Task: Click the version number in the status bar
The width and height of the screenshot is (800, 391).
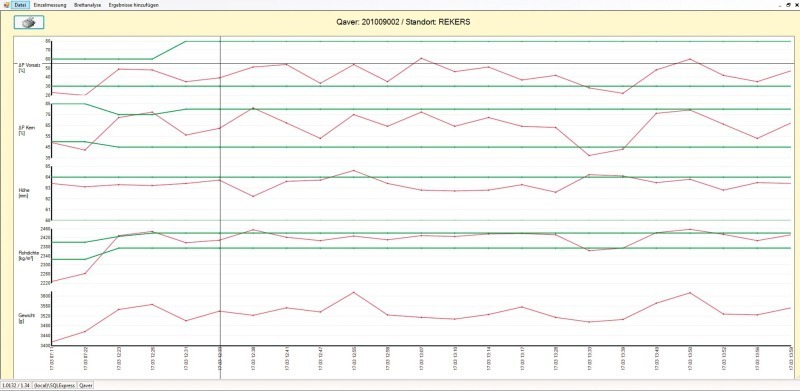Action: 15,386
